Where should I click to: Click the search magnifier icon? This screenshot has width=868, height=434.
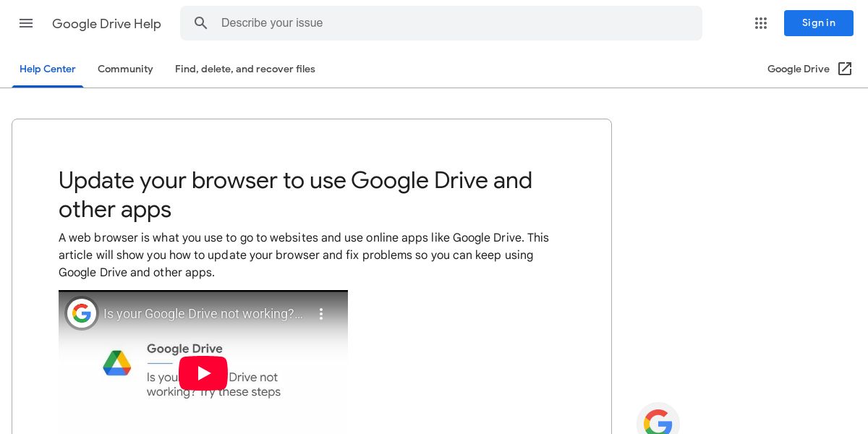click(x=201, y=23)
